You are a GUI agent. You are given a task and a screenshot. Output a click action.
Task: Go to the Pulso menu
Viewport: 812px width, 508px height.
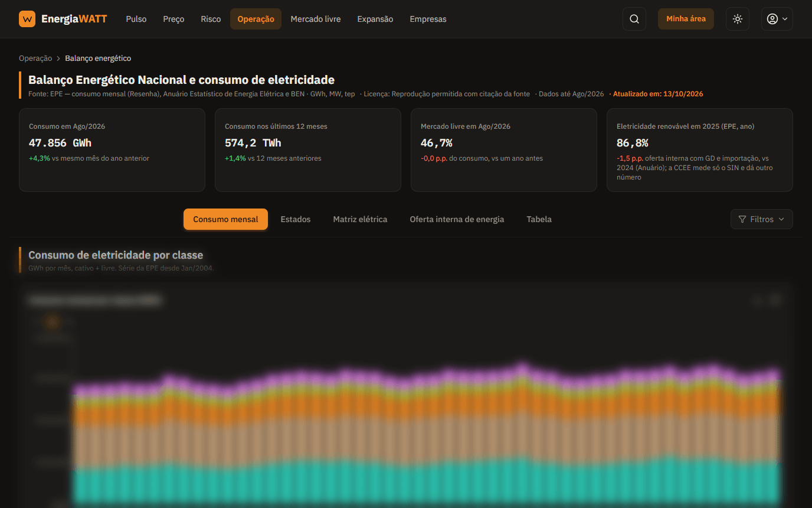point(136,19)
